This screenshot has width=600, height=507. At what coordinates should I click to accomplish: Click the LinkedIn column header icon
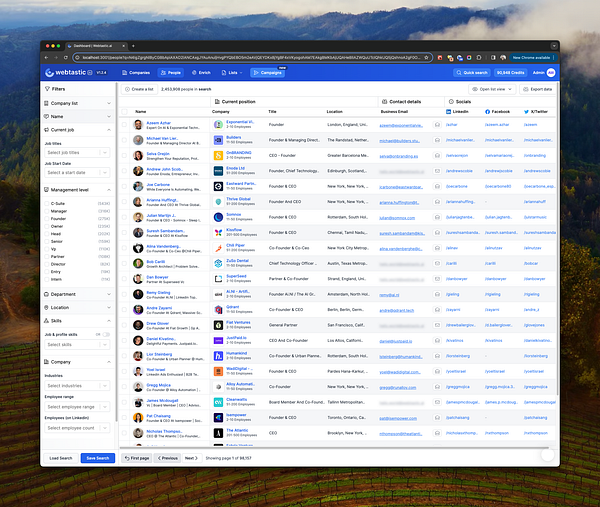click(448, 112)
